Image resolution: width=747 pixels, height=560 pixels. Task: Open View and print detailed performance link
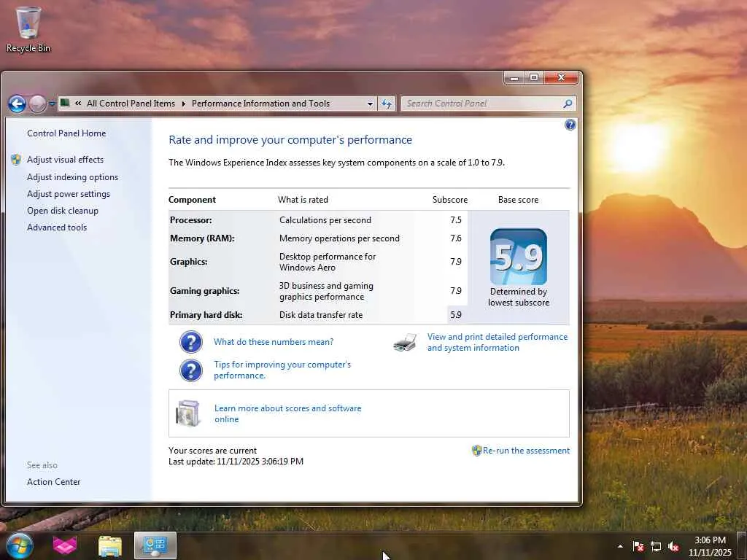click(x=498, y=343)
